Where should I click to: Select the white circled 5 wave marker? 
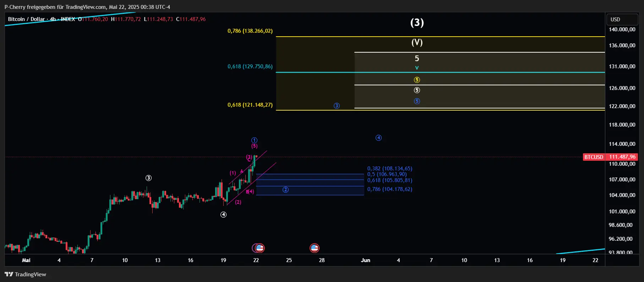click(417, 90)
